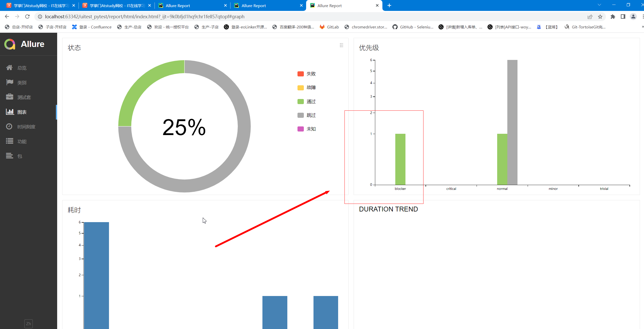644x329 pixels.
Task: Open the 时间刻度 timeline clock icon
Action: [9, 126]
